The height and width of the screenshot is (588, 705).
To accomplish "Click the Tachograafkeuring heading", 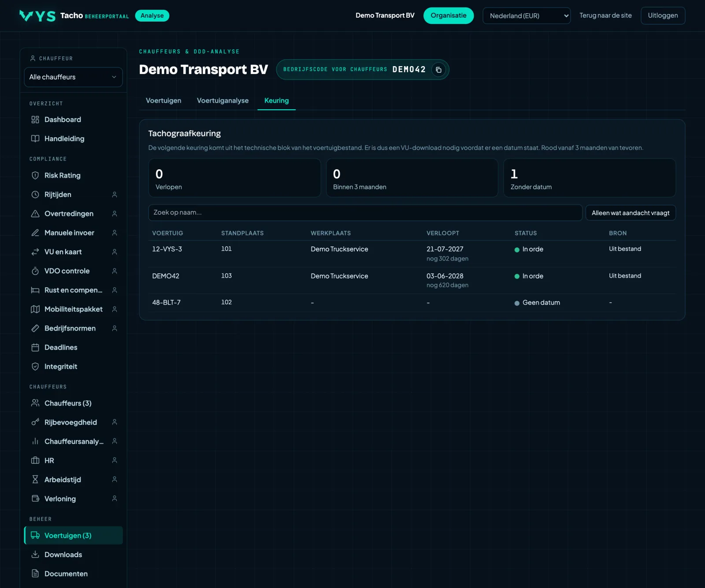I will (x=185, y=134).
